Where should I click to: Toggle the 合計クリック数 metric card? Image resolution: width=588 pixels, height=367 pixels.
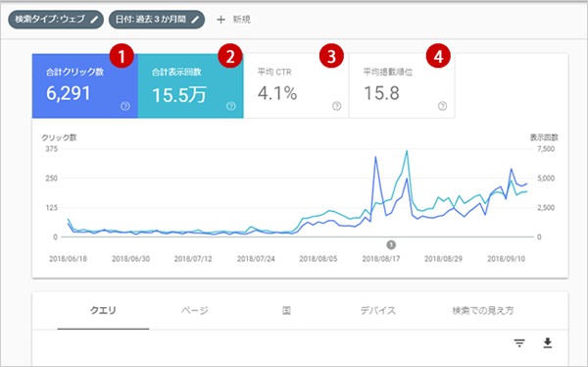pyautogui.click(x=85, y=86)
